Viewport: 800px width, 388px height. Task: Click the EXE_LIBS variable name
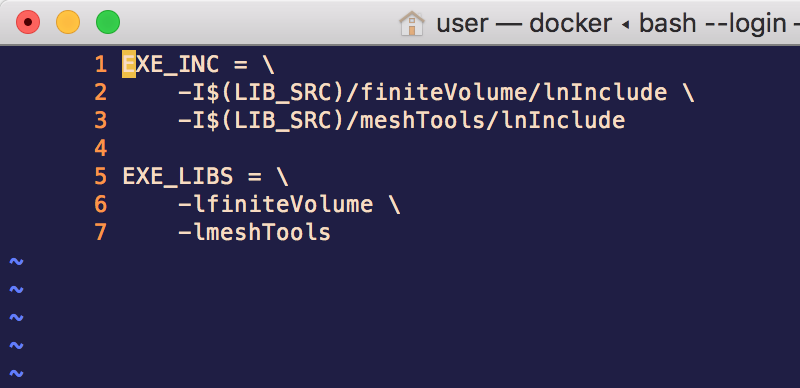178,177
